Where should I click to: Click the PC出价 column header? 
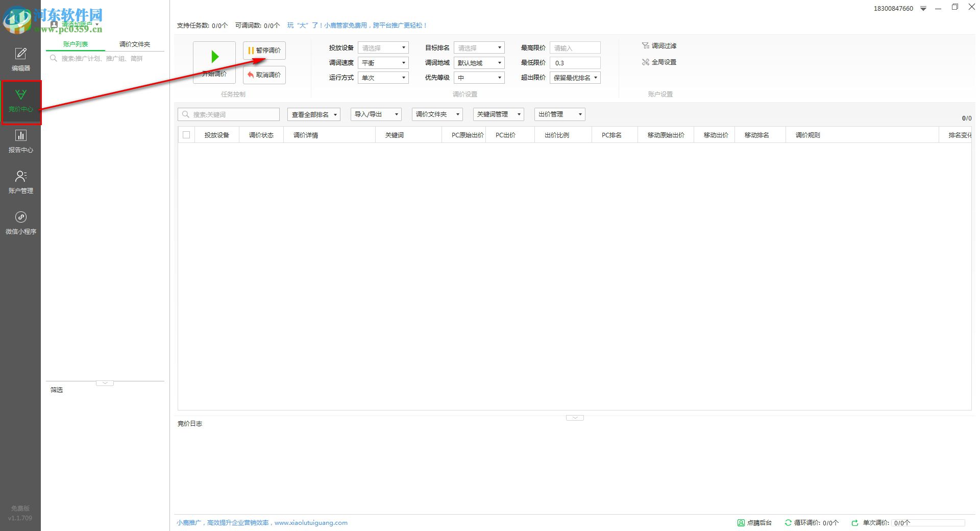click(x=510, y=135)
